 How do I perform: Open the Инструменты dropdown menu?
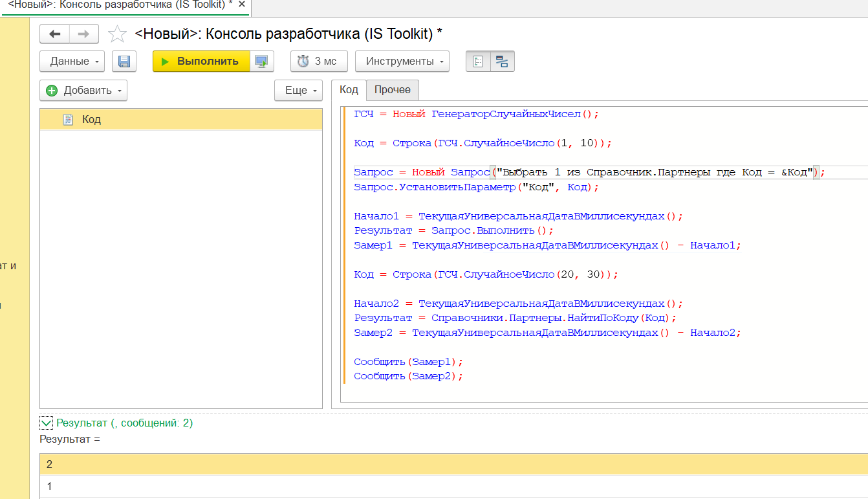[402, 61]
